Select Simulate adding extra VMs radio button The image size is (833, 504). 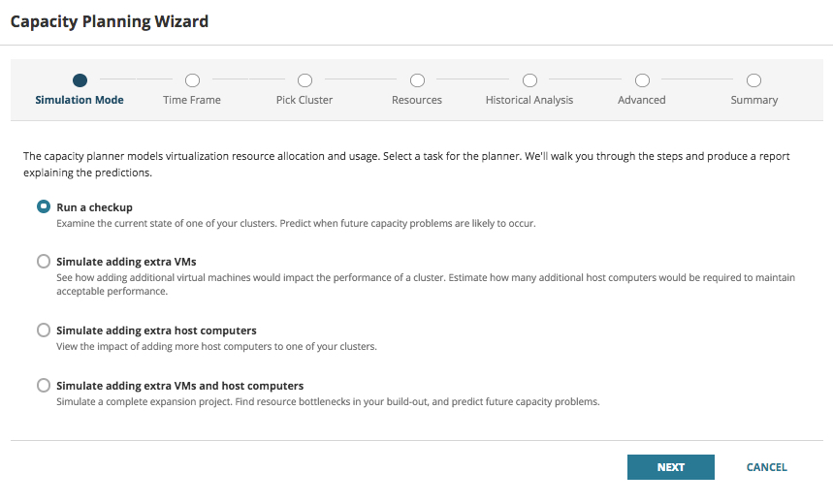coord(44,261)
